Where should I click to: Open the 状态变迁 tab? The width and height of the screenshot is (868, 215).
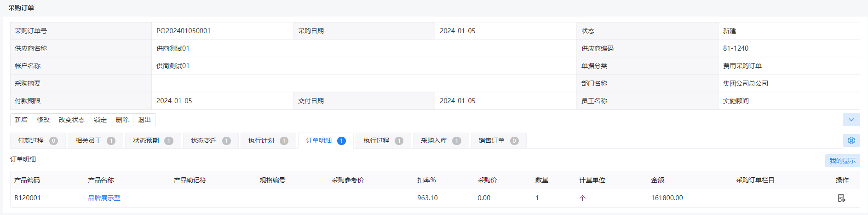[x=211, y=140]
